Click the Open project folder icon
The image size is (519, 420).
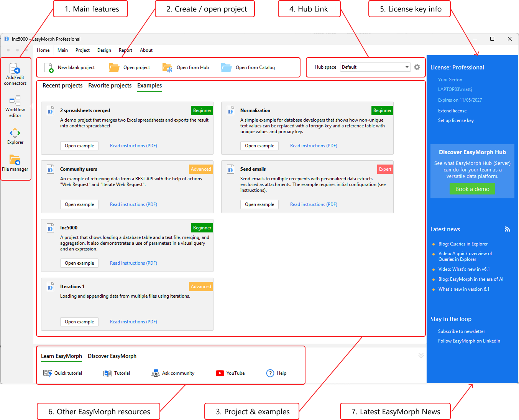(114, 68)
